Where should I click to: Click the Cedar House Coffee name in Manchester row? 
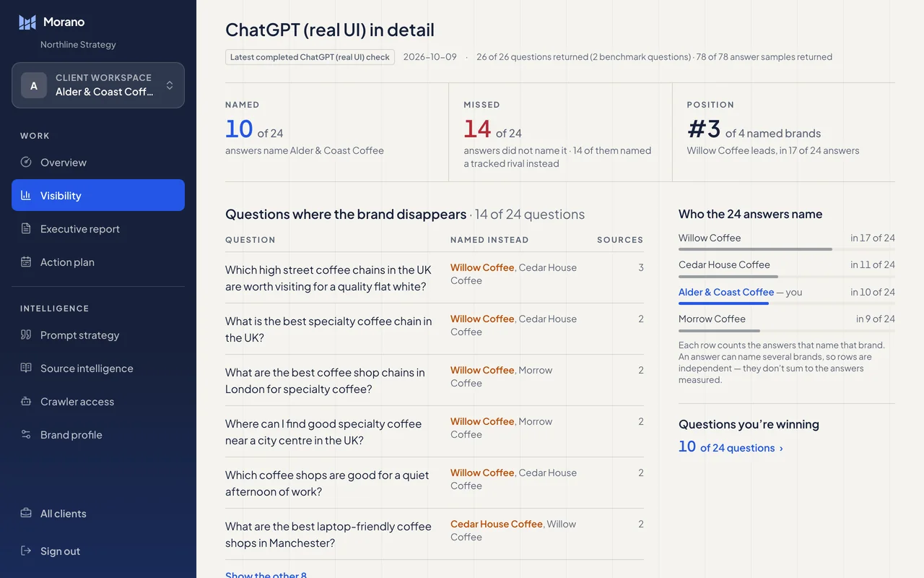pos(497,524)
